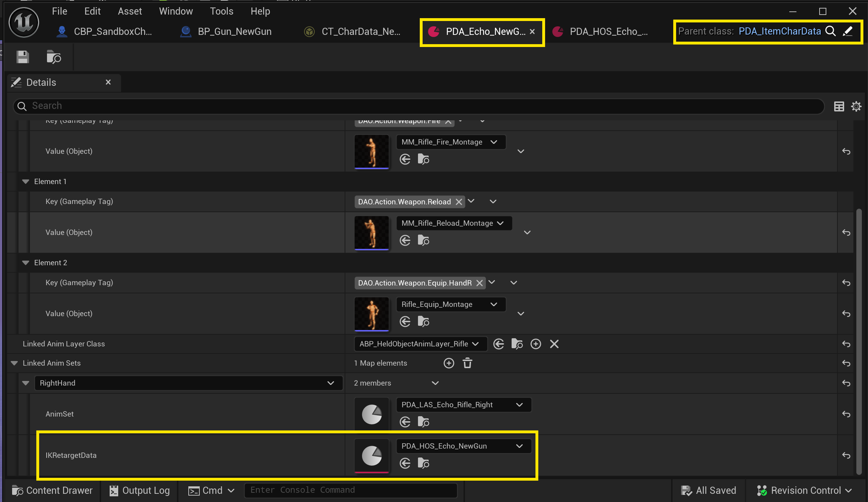Use selected asset for Rifle_Equip_Montage value
This screenshot has height=502, width=868.
click(405, 321)
